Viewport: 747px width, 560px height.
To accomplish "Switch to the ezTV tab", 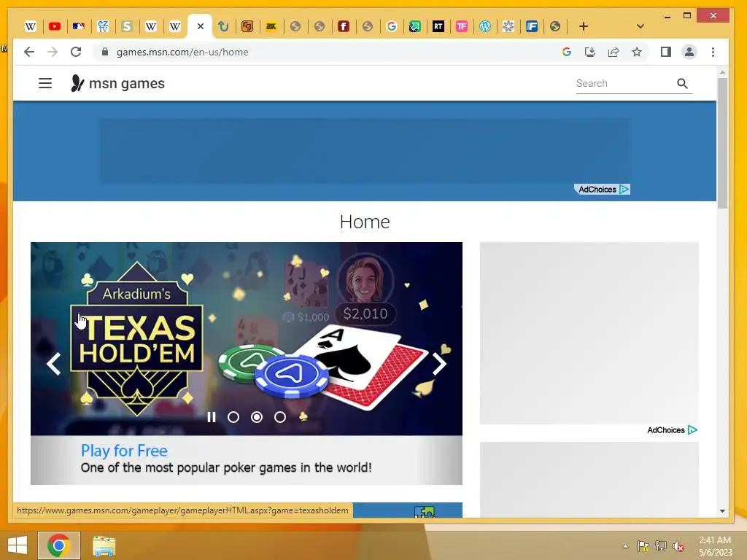I will point(103,26).
